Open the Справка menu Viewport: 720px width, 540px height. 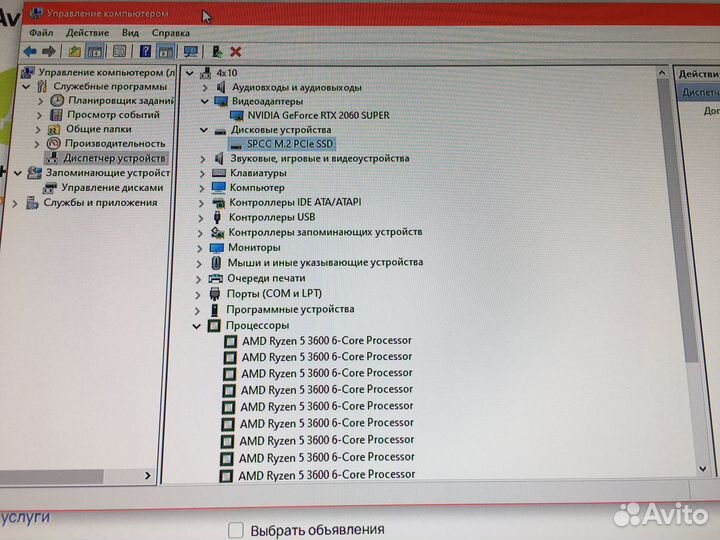click(x=170, y=33)
